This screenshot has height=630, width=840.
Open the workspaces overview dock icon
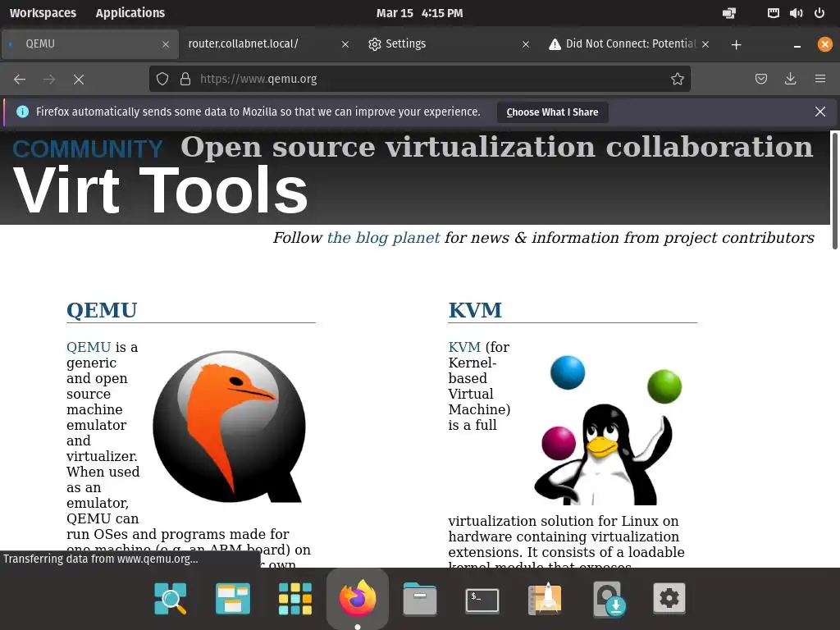(x=232, y=598)
